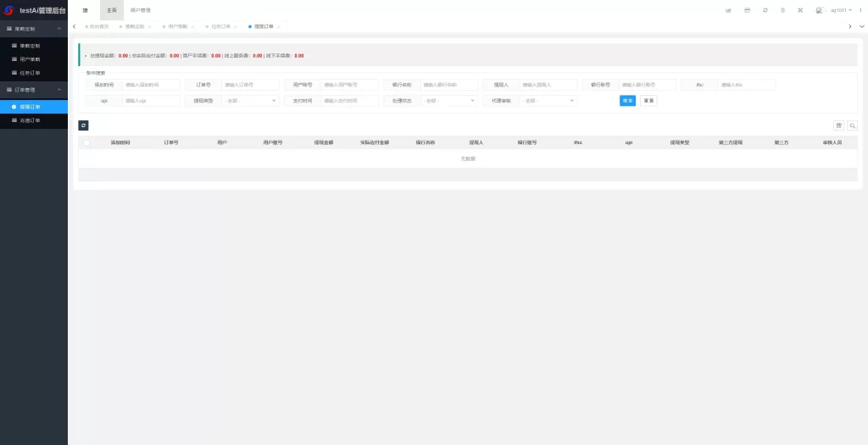This screenshot has height=445, width=868.
Task: Open the column settings icon above table
Action: click(x=838, y=125)
